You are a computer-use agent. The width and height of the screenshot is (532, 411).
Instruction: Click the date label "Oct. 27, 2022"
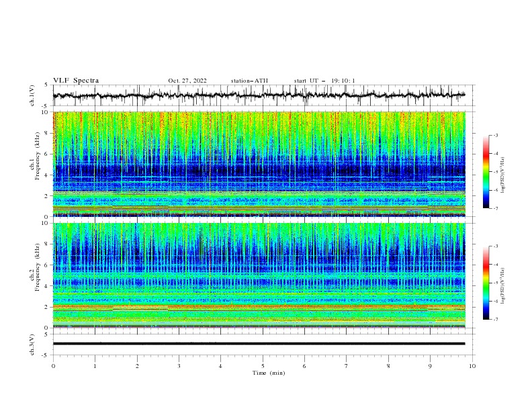tap(187, 81)
